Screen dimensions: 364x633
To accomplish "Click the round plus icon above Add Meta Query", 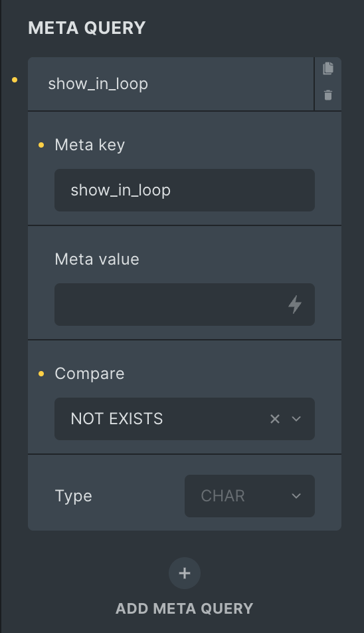I will pos(185,573).
